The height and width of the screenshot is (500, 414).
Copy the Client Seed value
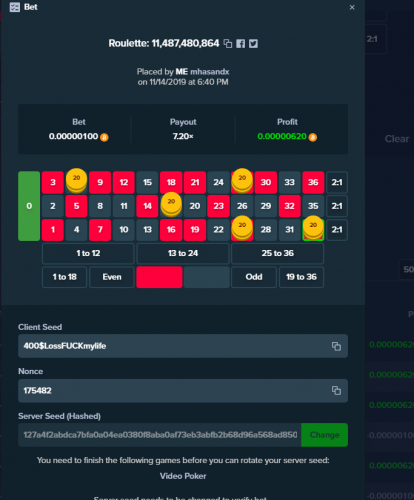tap(336, 346)
